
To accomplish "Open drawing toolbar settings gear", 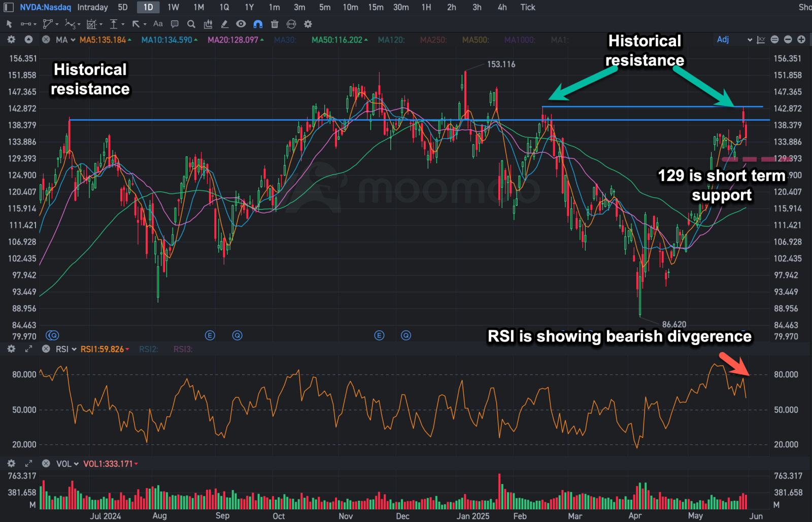I will point(308,24).
